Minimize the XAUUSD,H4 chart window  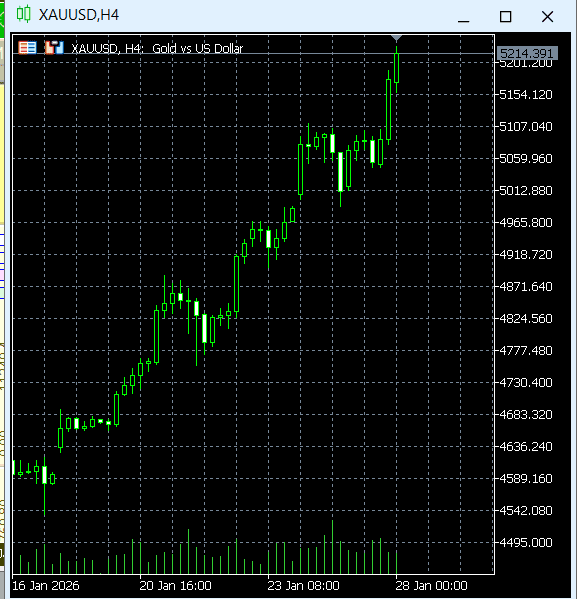464,16
